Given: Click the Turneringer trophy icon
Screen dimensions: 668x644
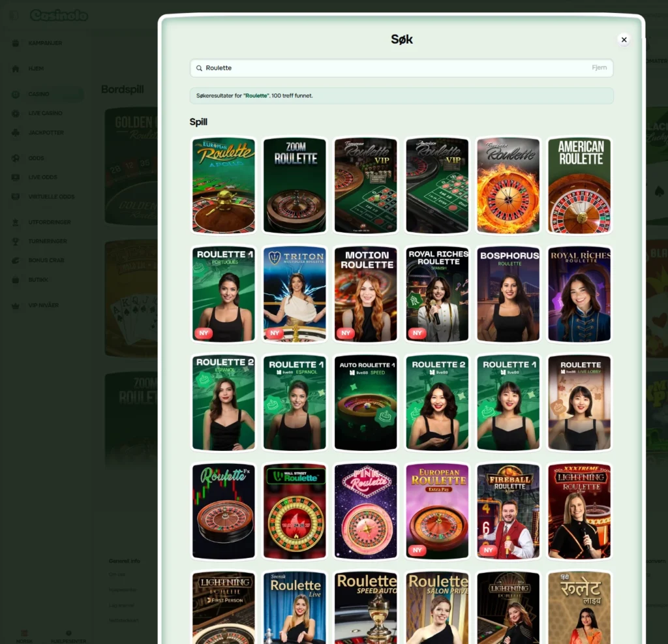Looking at the screenshot, I should coord(16,241).
